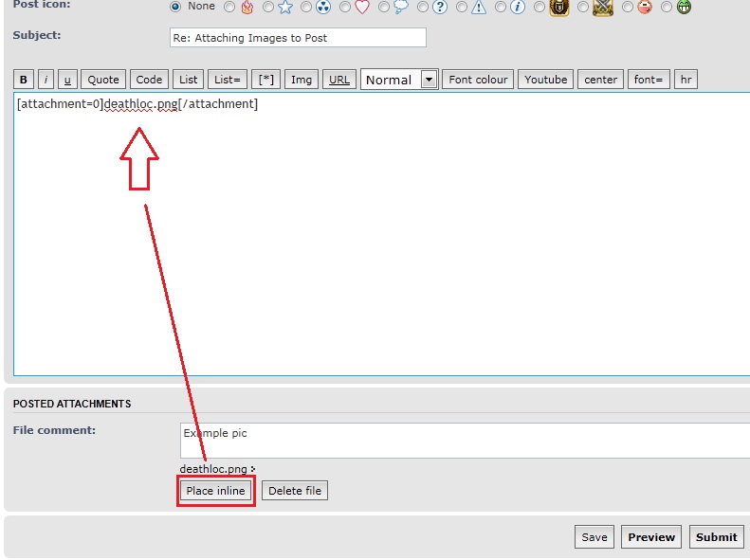
Task: Click the question mark post icon image
Action: tap(440, 7)
